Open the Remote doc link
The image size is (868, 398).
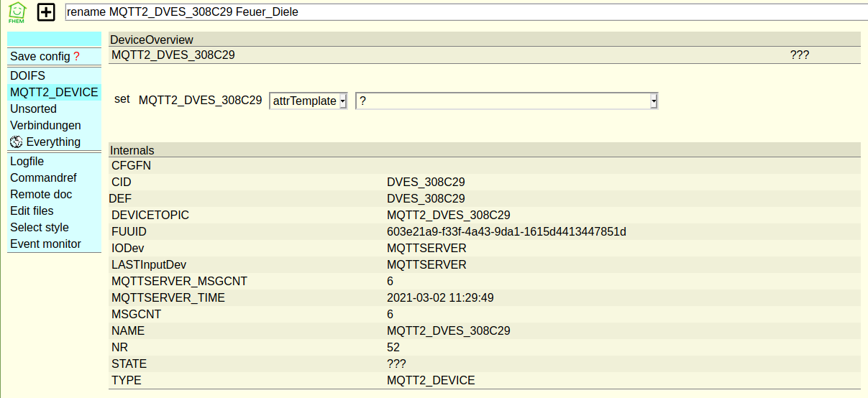(41, 194)
